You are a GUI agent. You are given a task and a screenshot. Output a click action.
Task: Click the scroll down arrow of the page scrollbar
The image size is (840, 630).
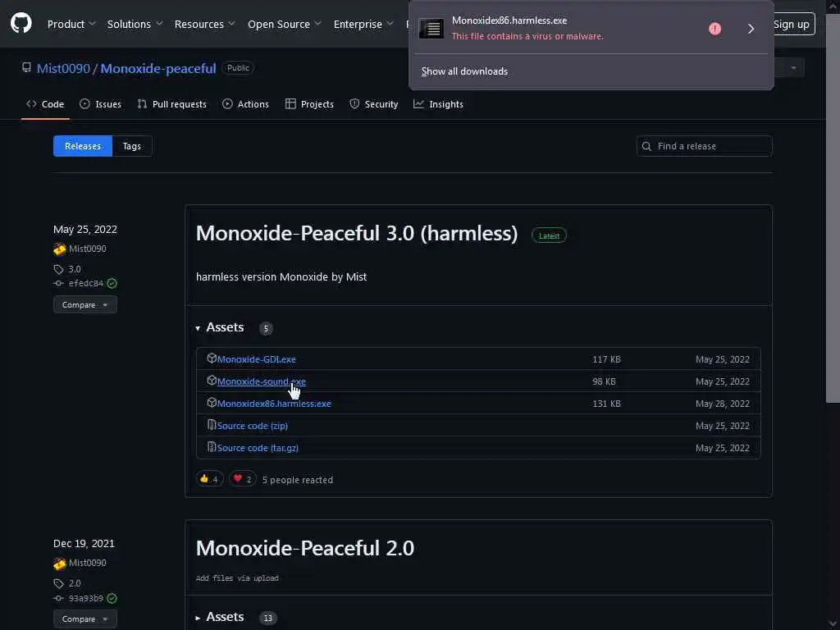pos(833,623)
